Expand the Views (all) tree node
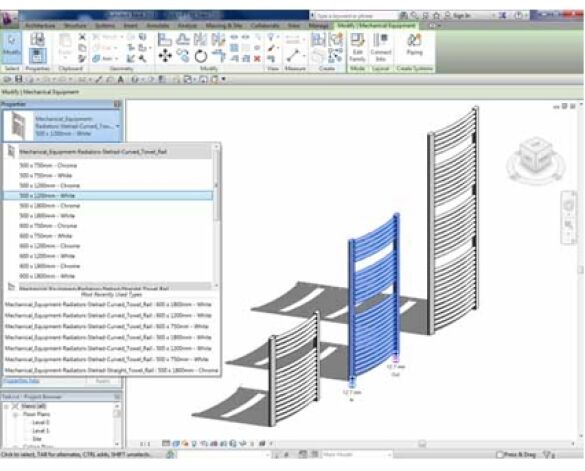 pos(6,406)
